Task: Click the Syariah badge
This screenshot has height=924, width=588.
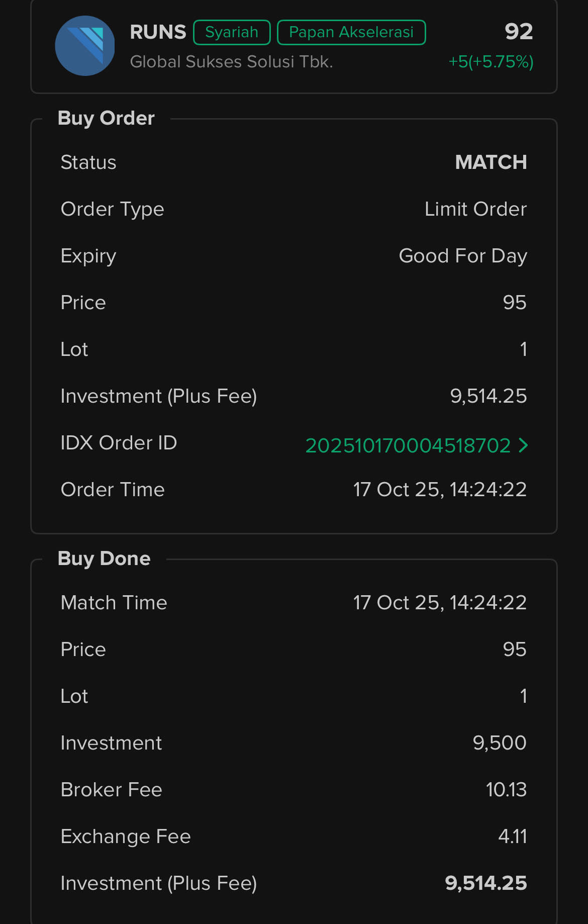Action: coord(232,32)
